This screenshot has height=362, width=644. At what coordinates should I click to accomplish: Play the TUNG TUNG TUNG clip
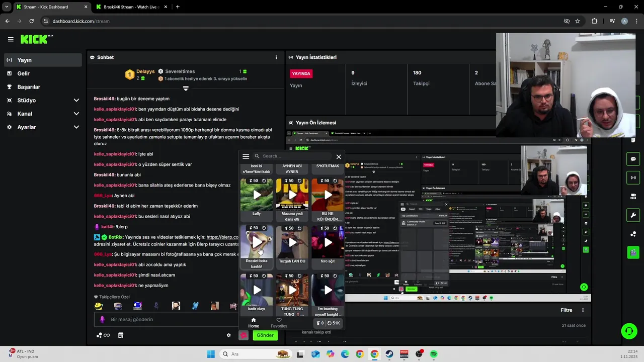tap(292, 290)
